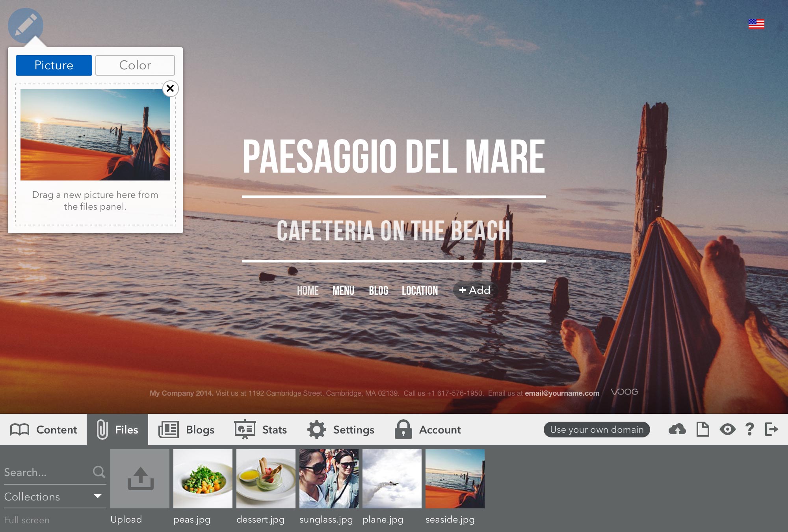Click the + Add menu item button

coord(475,290)
